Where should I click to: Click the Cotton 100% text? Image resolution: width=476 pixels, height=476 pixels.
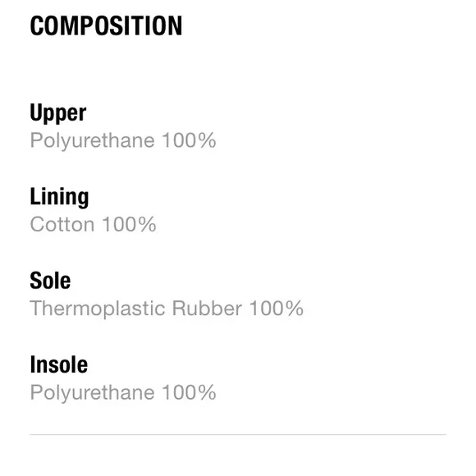pyautogui.click(x=93, y=225)
